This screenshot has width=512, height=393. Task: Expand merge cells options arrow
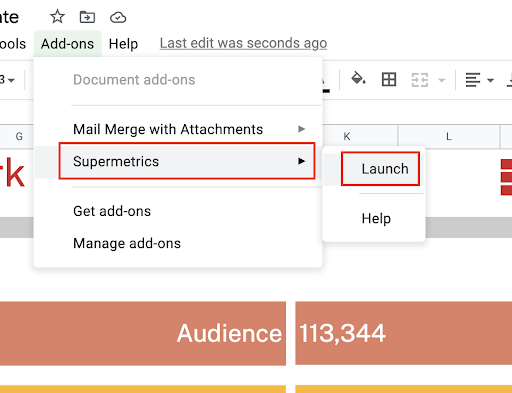(x=442, y=80)
